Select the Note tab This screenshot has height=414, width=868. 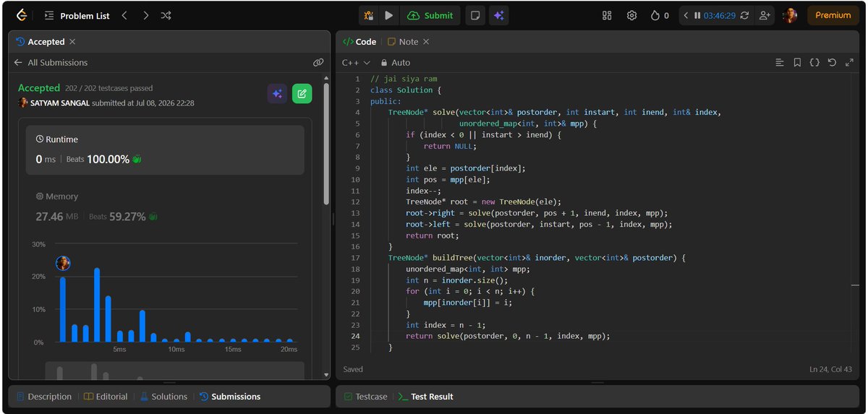coord(403,42)
